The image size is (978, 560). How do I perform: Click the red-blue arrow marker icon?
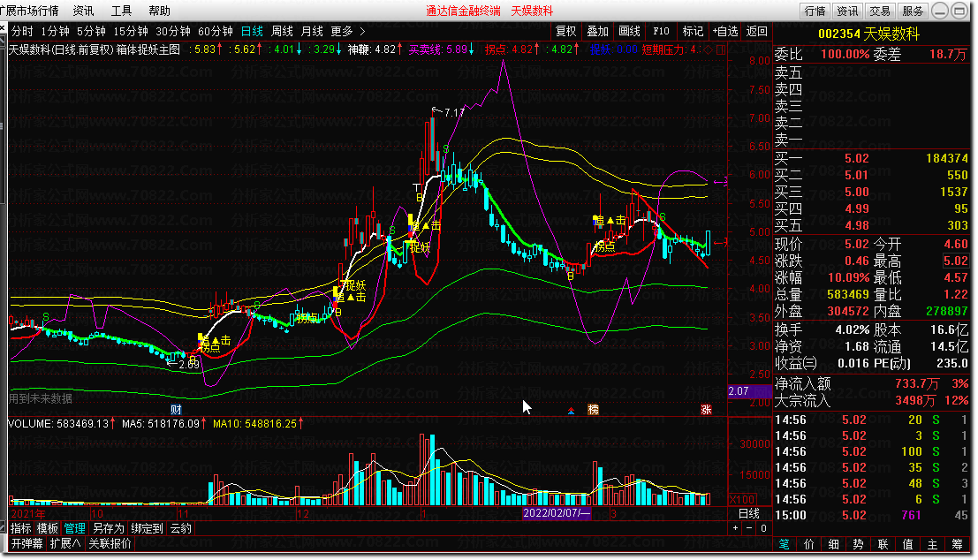[571, 411]
